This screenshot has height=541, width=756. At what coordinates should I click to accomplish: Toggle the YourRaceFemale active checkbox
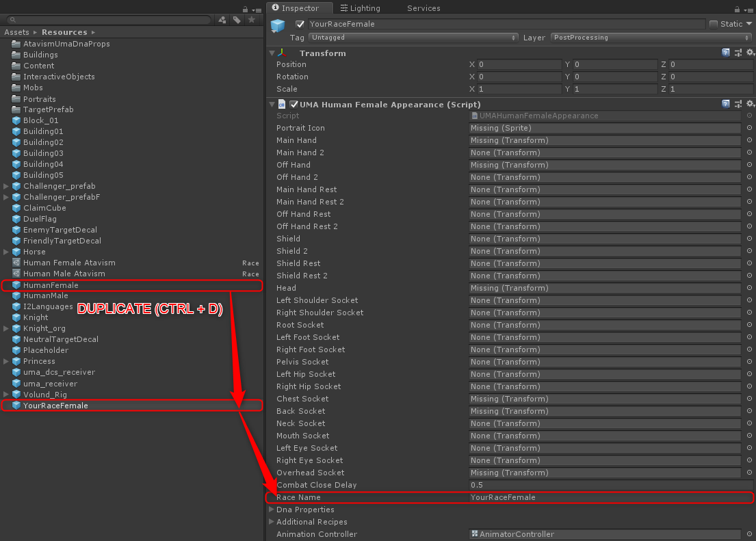point(300,24)
